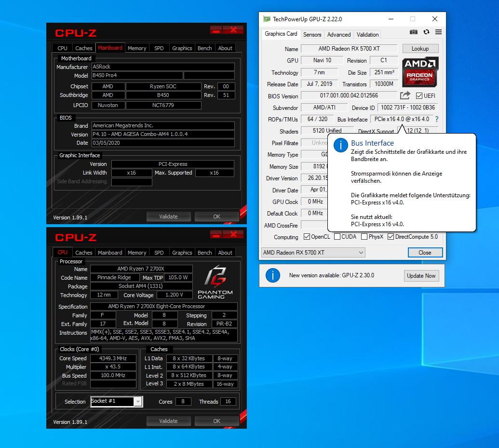
Task: Minimize the lower CPU-Z CPU window
Action: point(216,234)
